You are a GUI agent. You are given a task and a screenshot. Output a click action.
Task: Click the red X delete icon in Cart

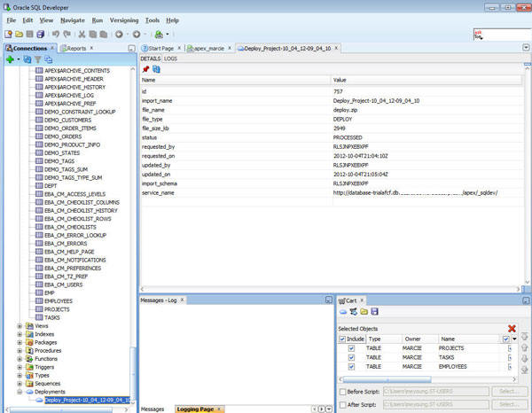(x=512, y=328)
